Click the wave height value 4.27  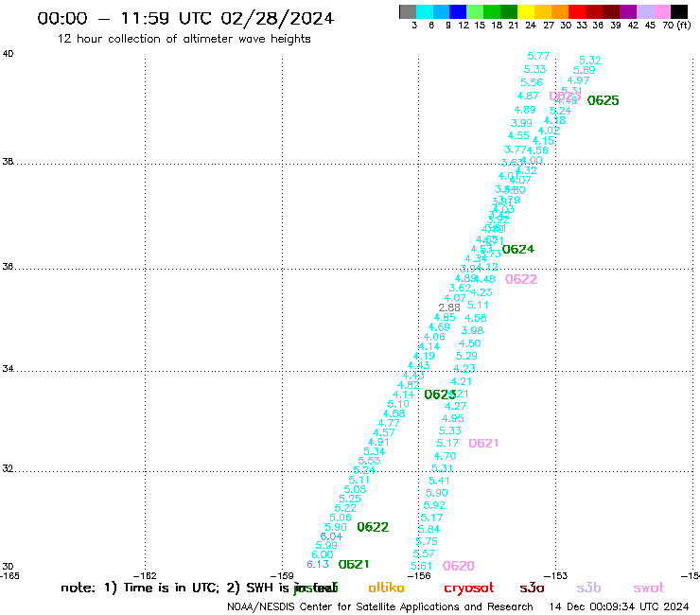point(455,407)
